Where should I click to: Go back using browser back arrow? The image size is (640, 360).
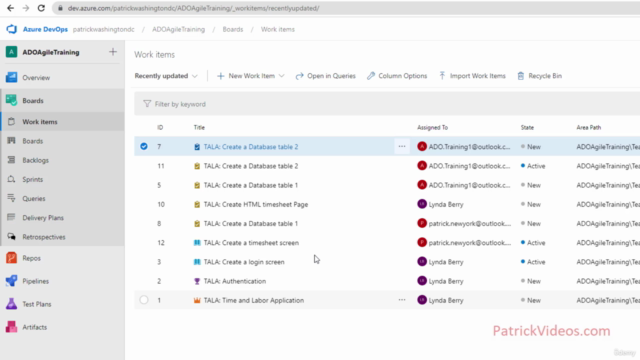pos(10,8)
